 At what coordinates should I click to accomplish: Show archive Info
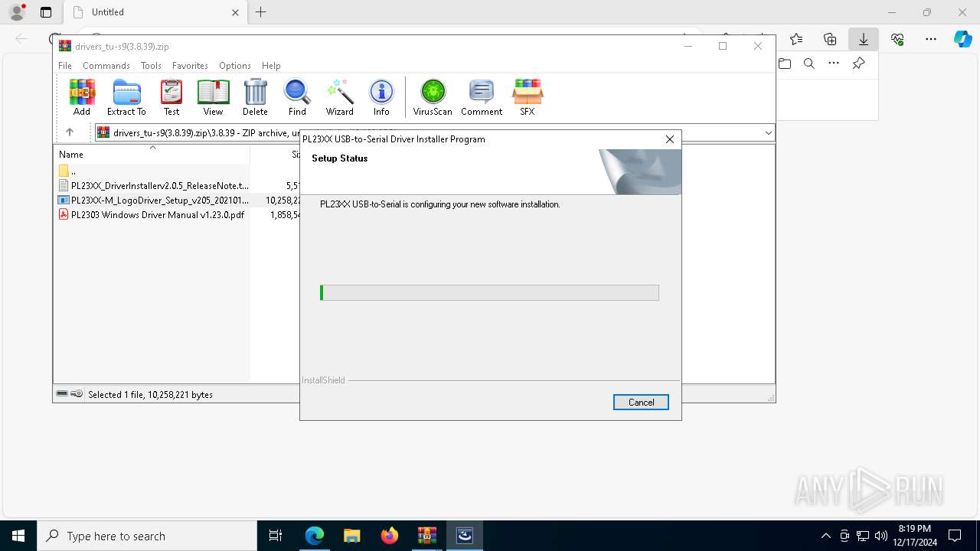(381, 97)
